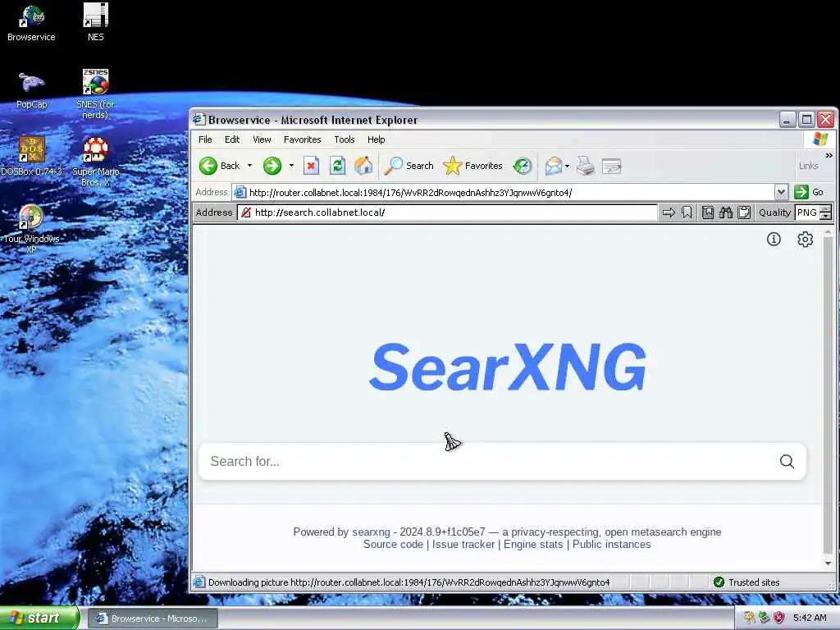Screen dimensions: 840x630
Task: Open the Public instances link
Action: (x=611, y=545)
